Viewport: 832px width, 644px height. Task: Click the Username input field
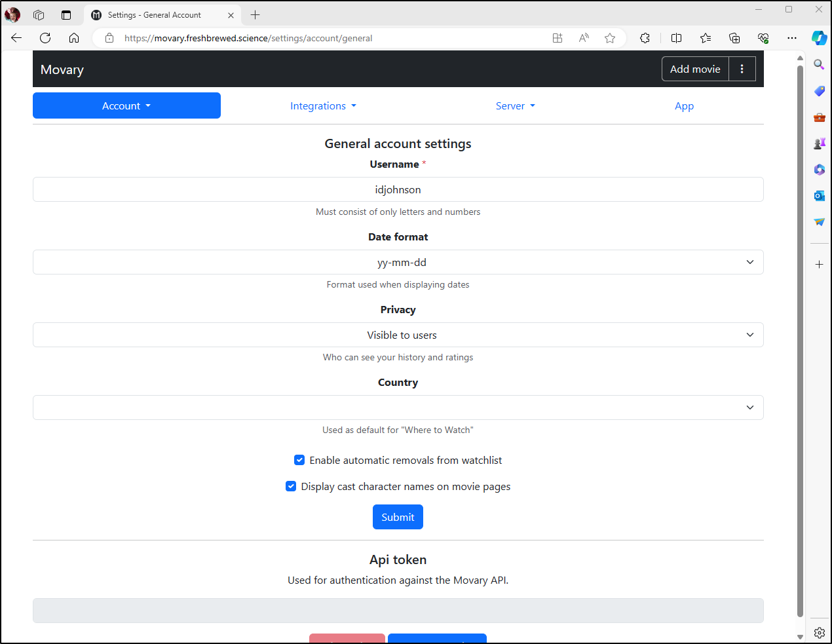coord(398,189)
